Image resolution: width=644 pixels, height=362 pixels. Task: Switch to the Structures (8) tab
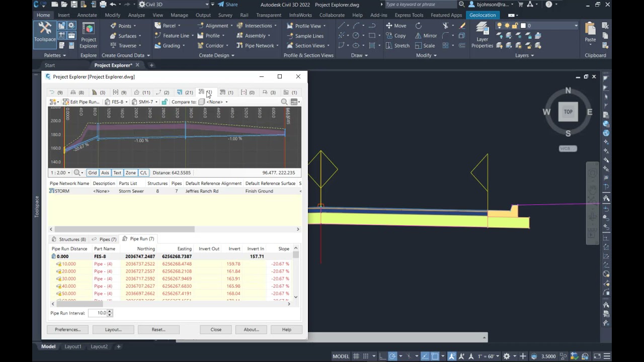[x=69, y=239]
